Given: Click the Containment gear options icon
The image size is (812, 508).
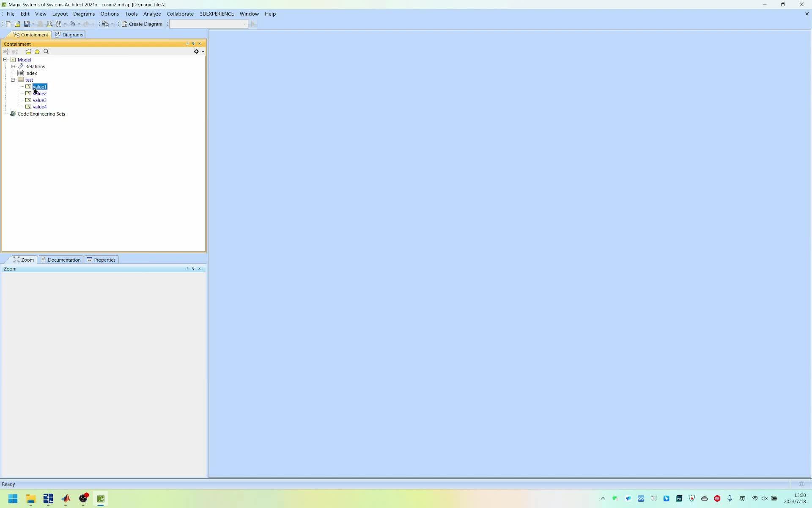Looking at the screenshot, I should pyautogui.click(x=196, y=52).
